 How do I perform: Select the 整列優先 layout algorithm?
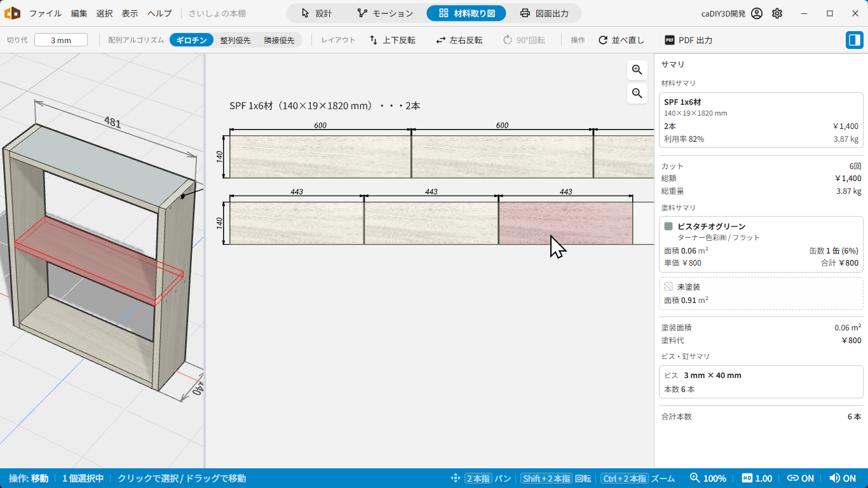coord(235,40)
